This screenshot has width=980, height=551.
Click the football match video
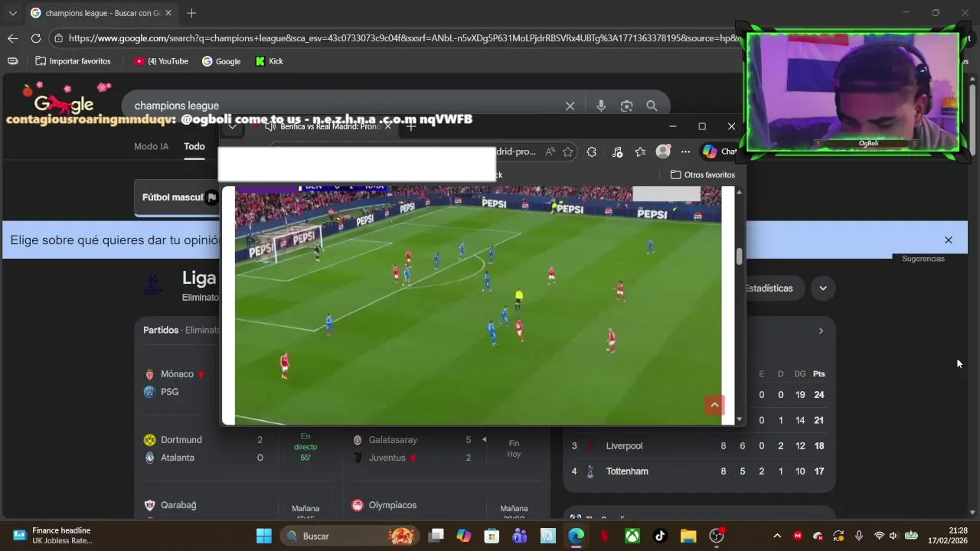coord(478,305)
